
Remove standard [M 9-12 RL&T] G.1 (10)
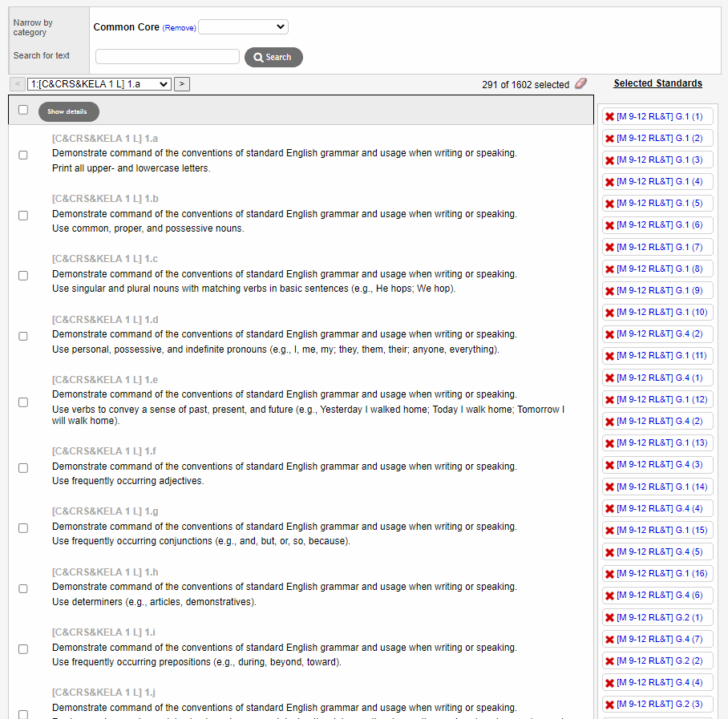pos(609,312)
